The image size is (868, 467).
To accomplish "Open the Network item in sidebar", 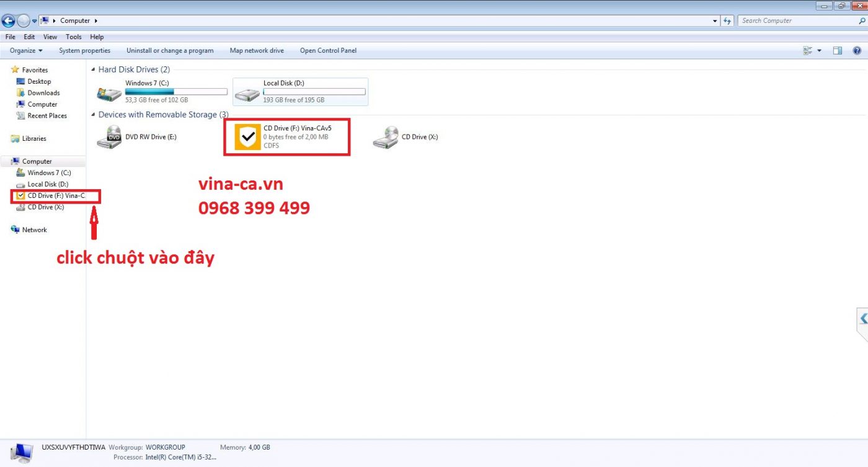I will click(x=34, y=229).
